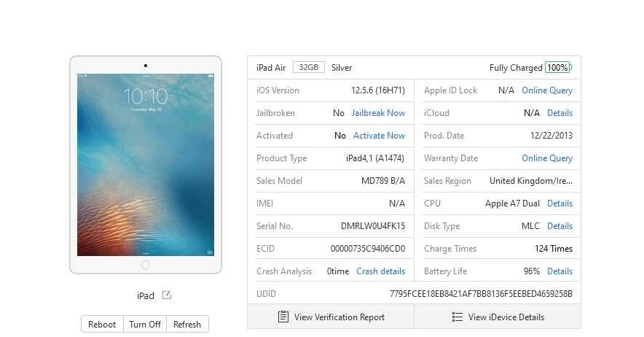Select ECID value 00000735C9406CD0
644x337 pixels.
tap(368, 249)
